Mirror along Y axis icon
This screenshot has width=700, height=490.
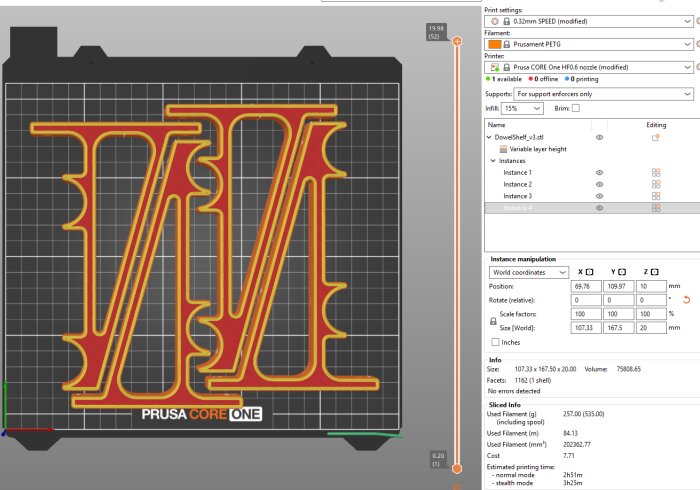(622, 272)
